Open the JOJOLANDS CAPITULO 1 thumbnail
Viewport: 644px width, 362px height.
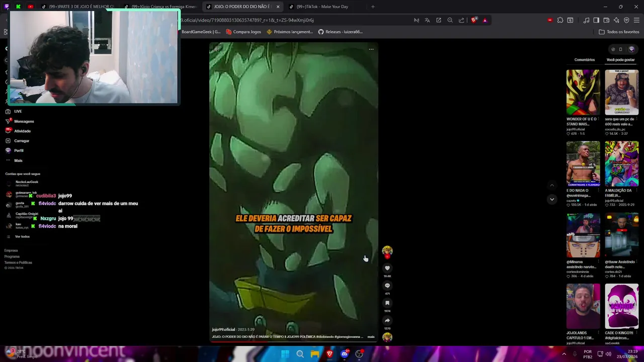coord(583,306)
